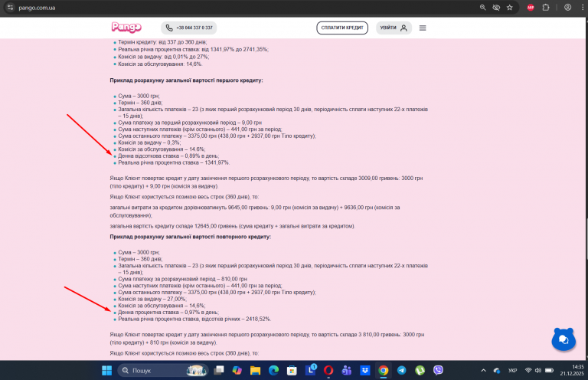Click the pango.com.ua address bar URL
Viewport: 588px width, 380px height.
point(37,8)
